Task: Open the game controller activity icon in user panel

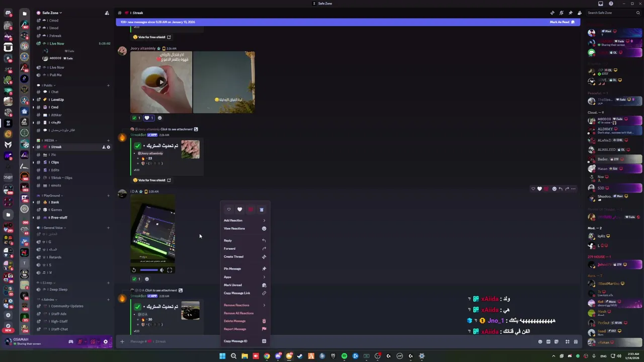Action: click(71, 342)
